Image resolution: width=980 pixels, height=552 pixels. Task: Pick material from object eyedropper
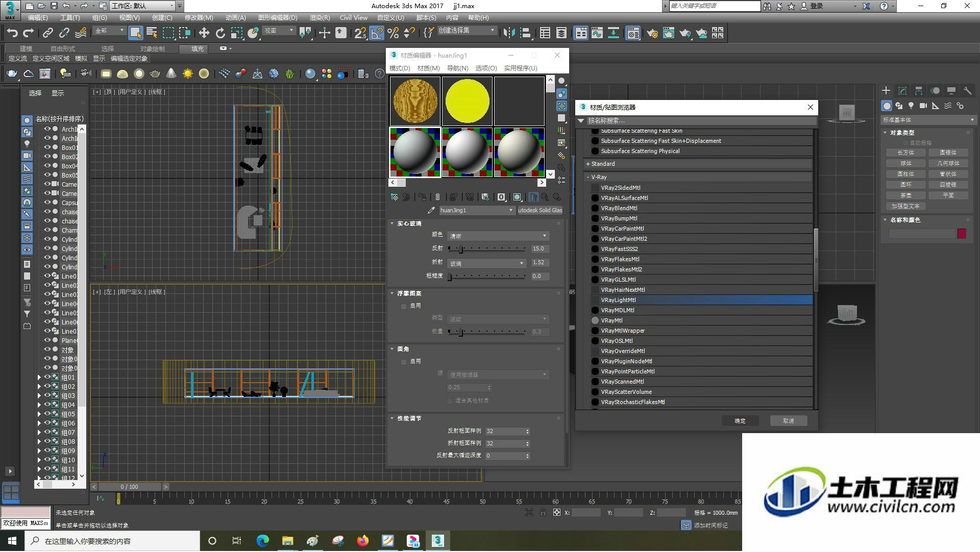tap(431, 210)
